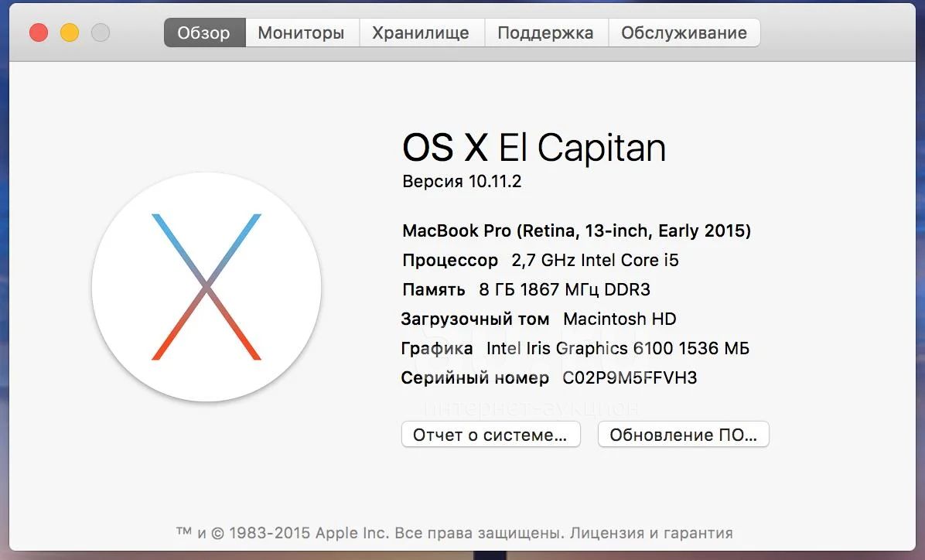Click the El Capitan X logo
The width and height of the screenshot is (925, 560).
tap(207, 287)
